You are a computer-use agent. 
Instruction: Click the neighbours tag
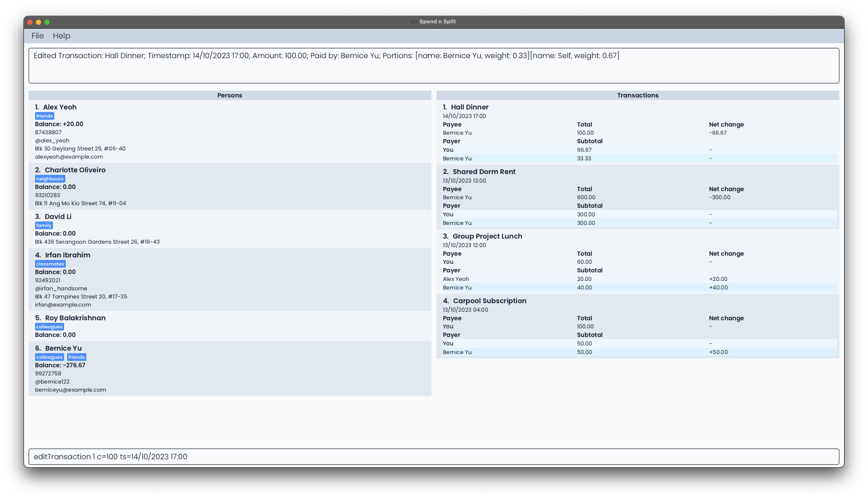coord(50,179)
